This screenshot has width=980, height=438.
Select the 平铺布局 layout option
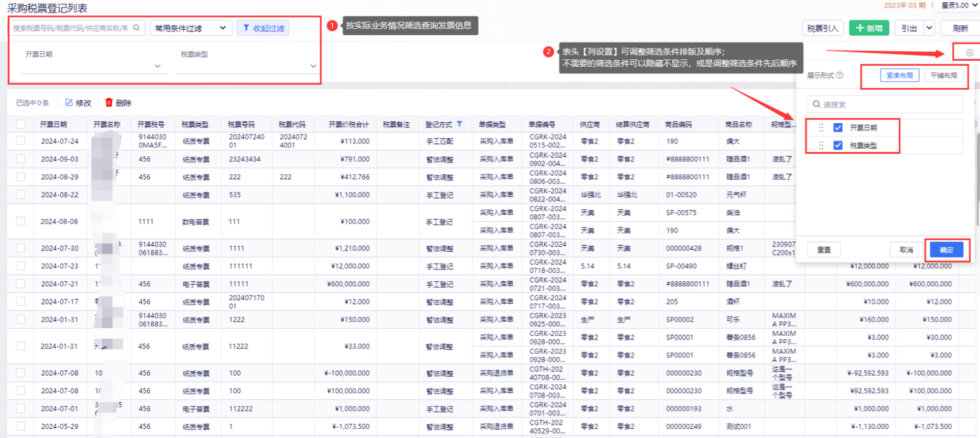[944, 76]
